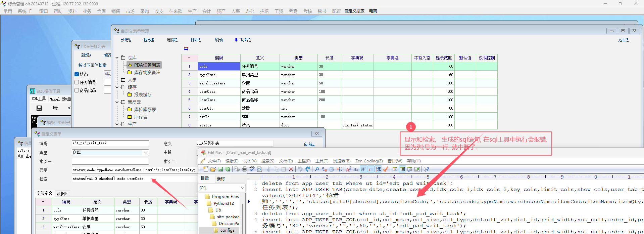Enable the 商品代码 checkbox
The height and width of the screenshot is (234, 644).
tap(77, 90)
